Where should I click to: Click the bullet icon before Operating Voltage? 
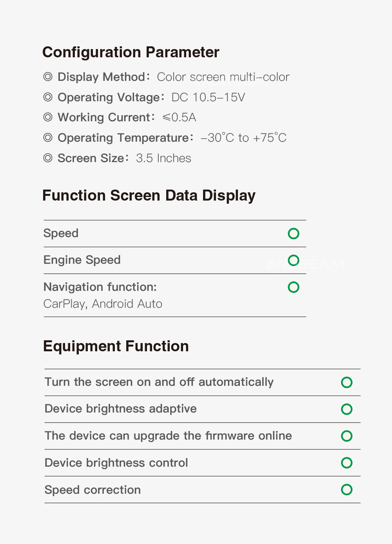pyautogui.click(x=48, y=97)
